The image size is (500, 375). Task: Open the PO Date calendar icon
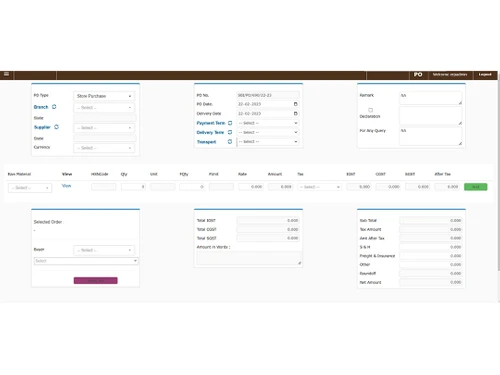(295, 104)
